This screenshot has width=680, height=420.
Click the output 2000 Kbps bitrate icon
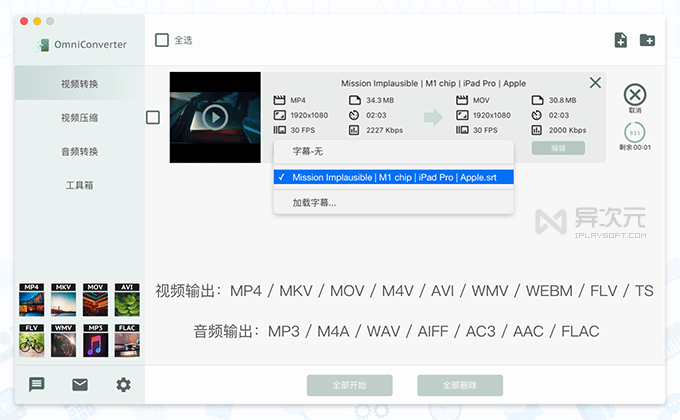tap(537, 130)
